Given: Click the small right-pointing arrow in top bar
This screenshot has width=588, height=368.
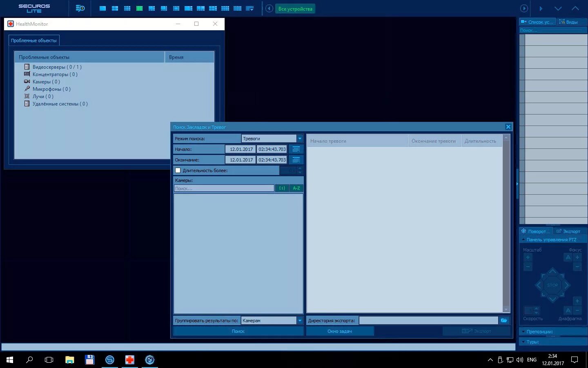Looking at the screenshot, I should (541, 9).
